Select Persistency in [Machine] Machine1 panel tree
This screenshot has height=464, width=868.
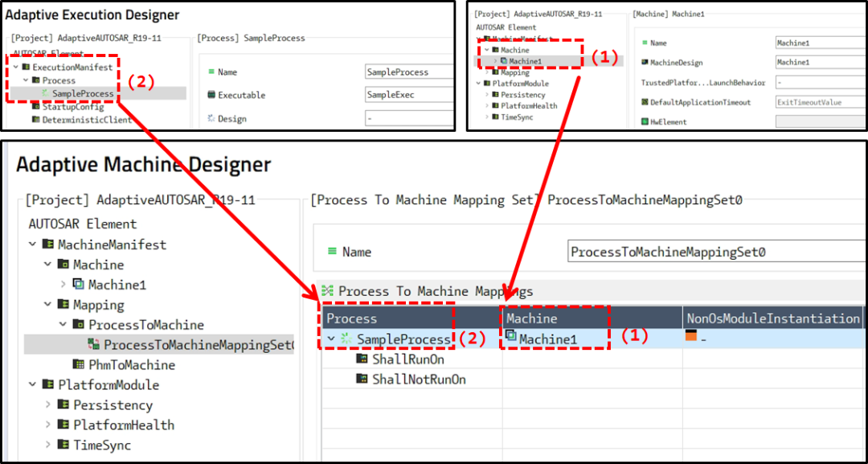click(523, 95)
